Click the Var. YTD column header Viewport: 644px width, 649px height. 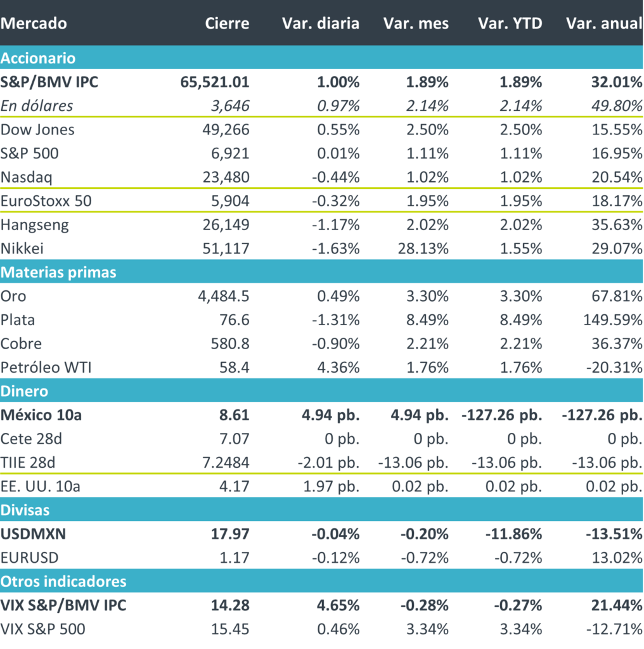click(x=510, y=23)
